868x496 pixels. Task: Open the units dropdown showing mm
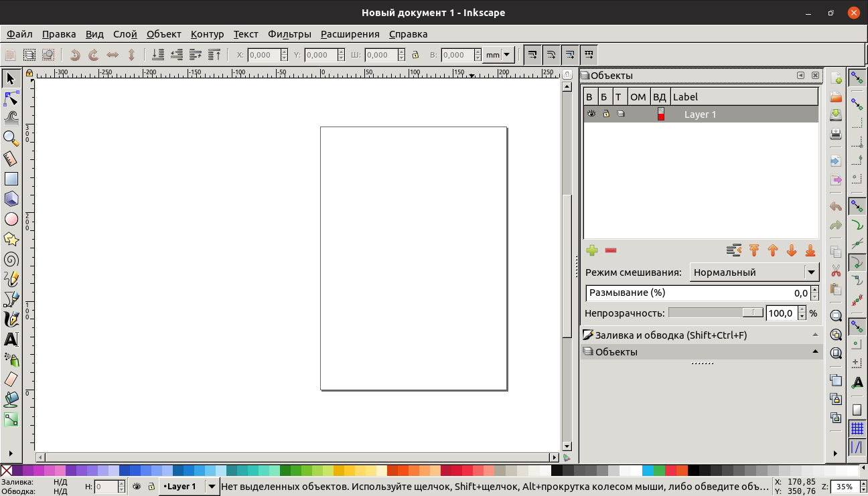click(x=498, y=55)
